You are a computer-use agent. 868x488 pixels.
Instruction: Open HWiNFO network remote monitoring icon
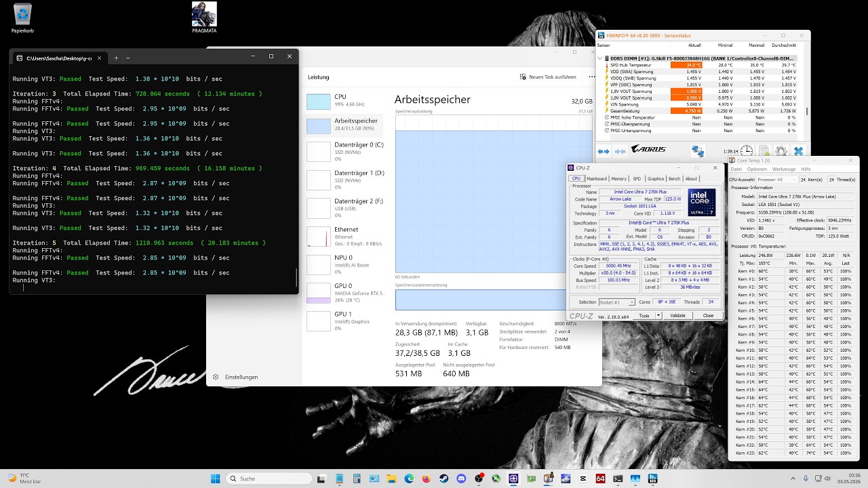(698, 151)
